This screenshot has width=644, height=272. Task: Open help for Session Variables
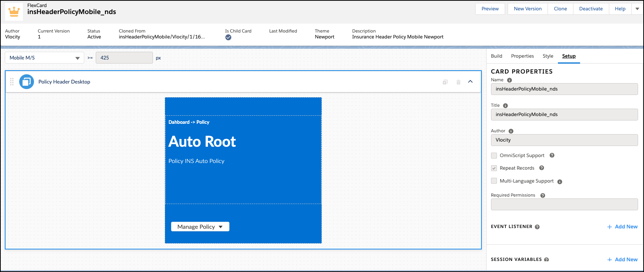coord(546,260)
